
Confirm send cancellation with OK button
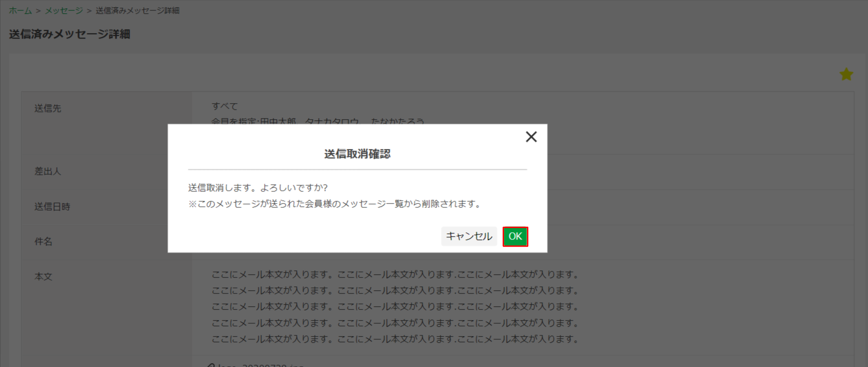coord(515,236)
